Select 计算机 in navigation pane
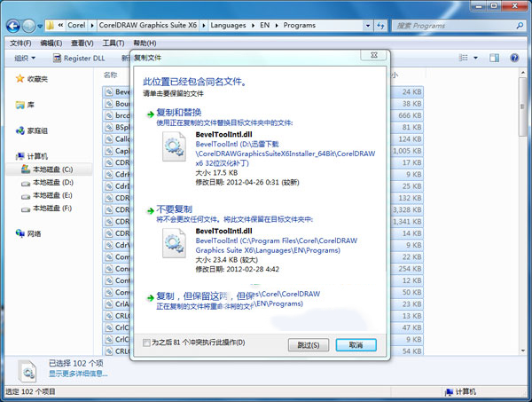532x402 pixels. point(32,156)
